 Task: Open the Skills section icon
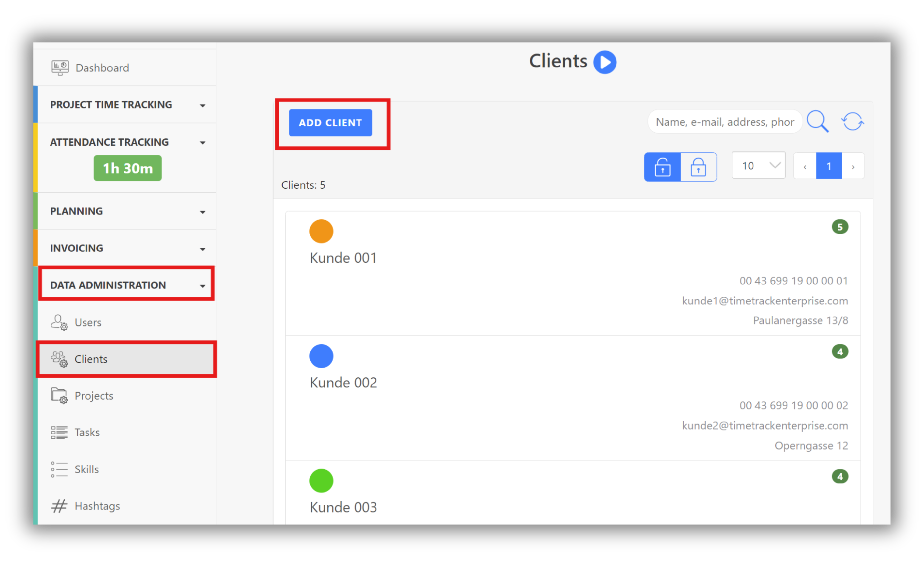point(59,469)
